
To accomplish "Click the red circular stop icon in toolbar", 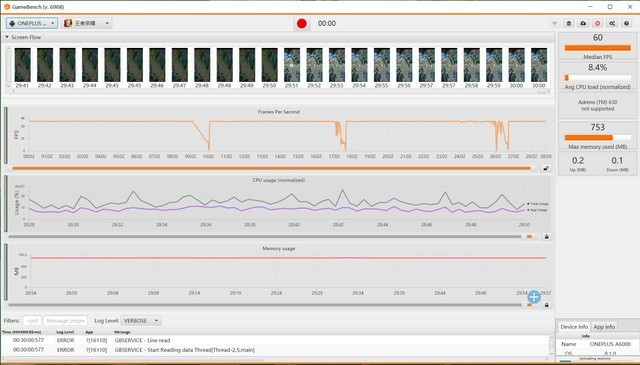I will (598, 24).
